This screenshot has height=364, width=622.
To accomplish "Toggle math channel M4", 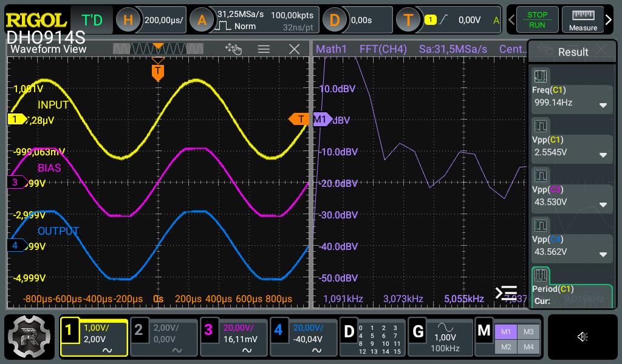I will pos(528,347).
